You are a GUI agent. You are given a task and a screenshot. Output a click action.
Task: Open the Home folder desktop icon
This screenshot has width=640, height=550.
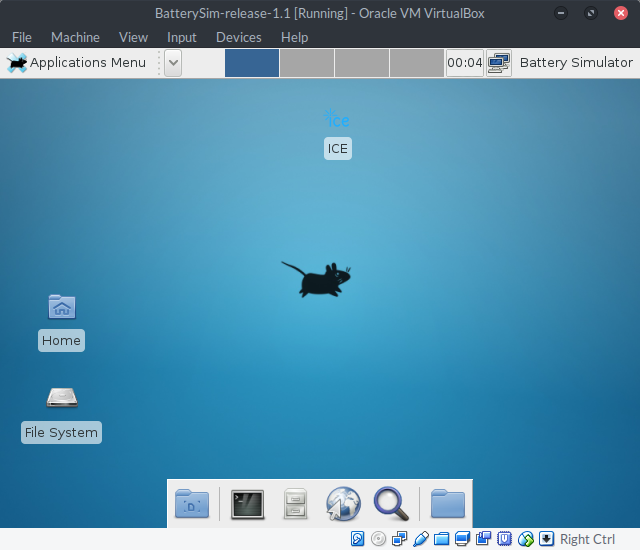(x=62, y=306)
